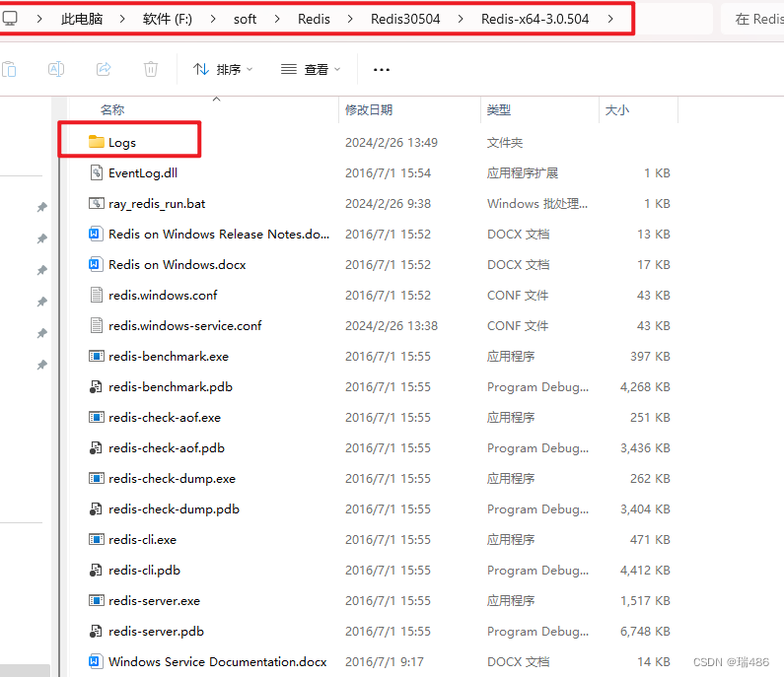The image size is (784, 677).
Task: Expand chevron after 软件 (F:) in path
Action: coord(213,19)
